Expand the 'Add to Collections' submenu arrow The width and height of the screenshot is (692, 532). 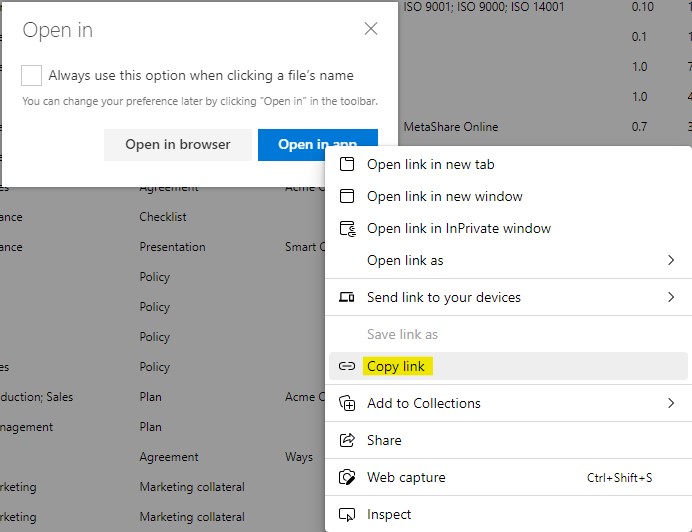670,403
